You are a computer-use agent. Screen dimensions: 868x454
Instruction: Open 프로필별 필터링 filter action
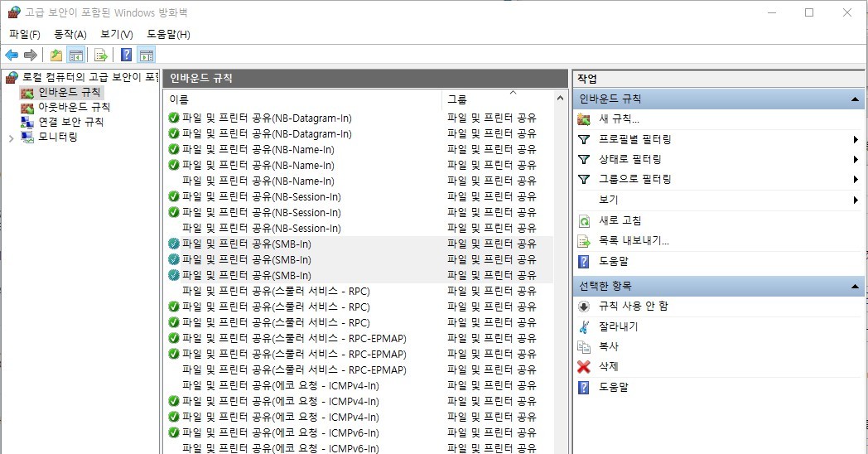pos(635,139)
